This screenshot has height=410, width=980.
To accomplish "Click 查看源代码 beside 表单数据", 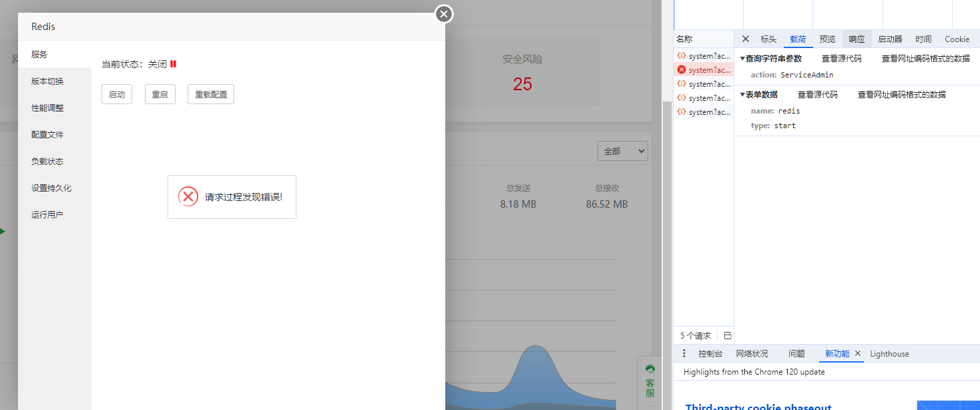I will pyautogui.click(x=817, y=95).
